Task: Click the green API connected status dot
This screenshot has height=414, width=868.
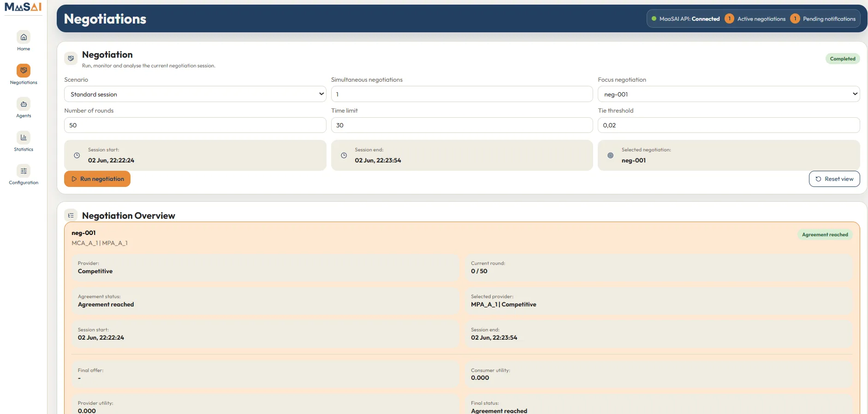Action: 654,19
